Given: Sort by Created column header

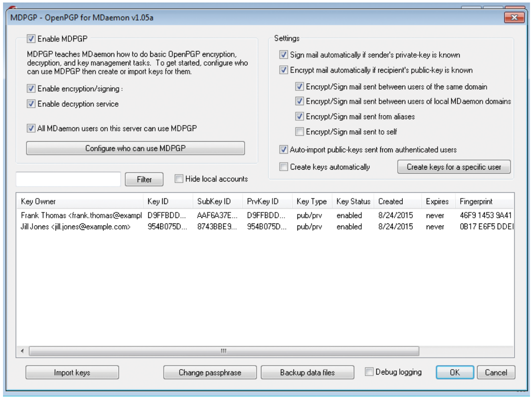Looking at the screenshot, I should click(398, 201).
